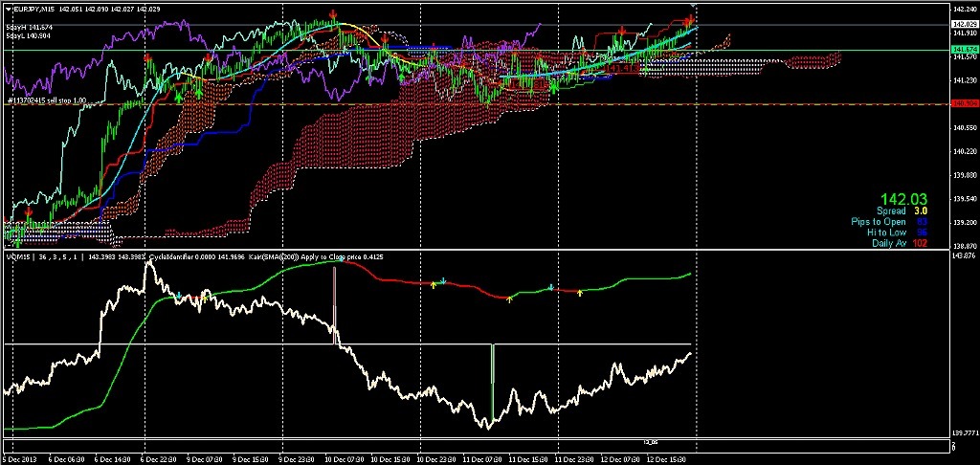Click the cyan arrow at the 10 Dec SMA peak
Viewport: 980px width, 465px height.
[x=342, y=257]
